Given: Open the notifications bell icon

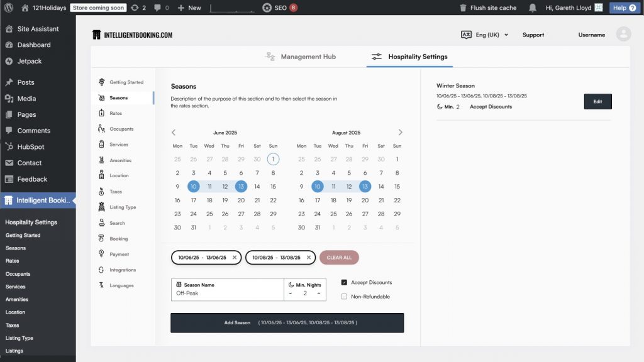Looking at the screenshot, I should coord(533,8).
